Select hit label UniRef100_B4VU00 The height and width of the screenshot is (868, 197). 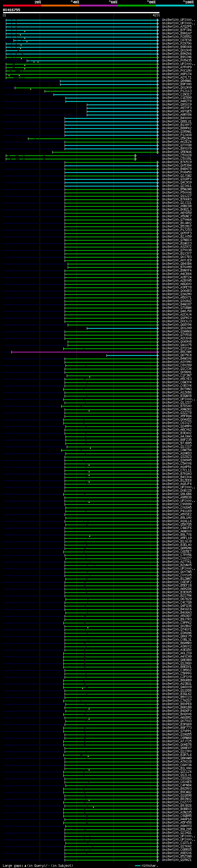[x=177, y=118]
